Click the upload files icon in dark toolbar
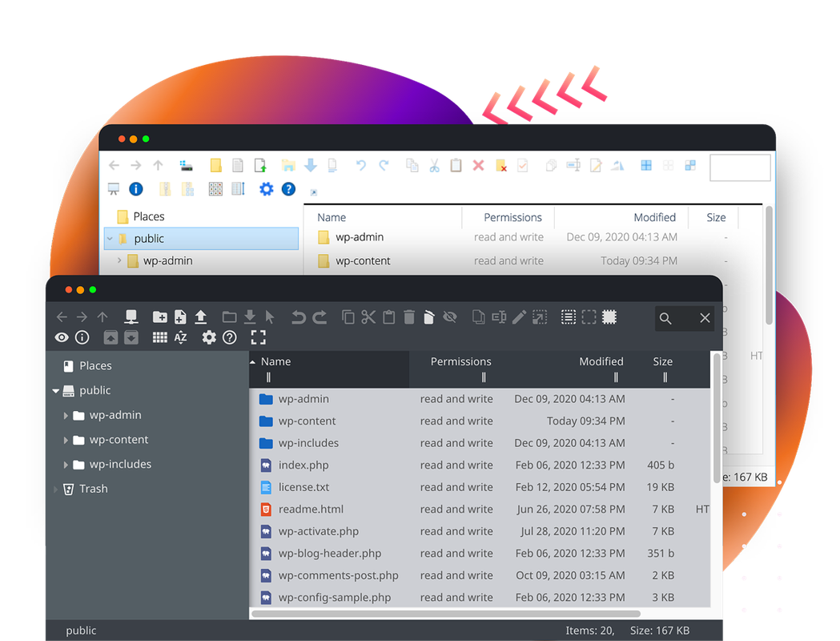Viewport: 840px width, 641px height. [201, 316]
